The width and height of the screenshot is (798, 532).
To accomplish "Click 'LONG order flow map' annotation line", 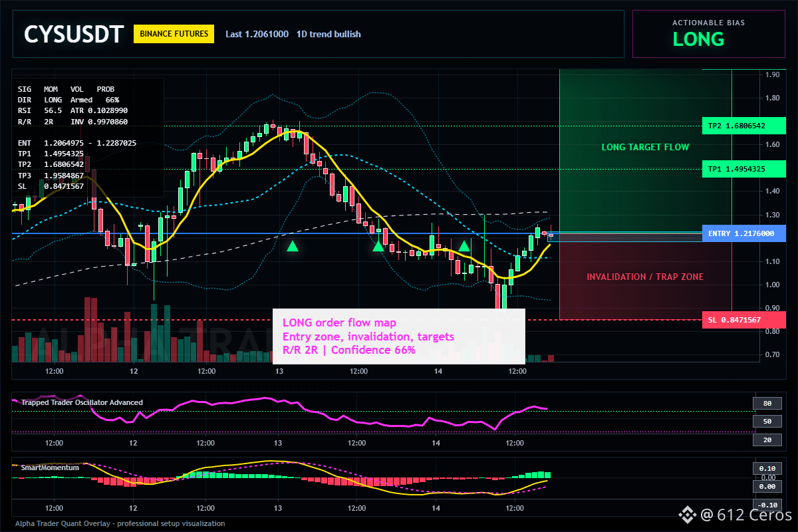I will coord(339,323).
